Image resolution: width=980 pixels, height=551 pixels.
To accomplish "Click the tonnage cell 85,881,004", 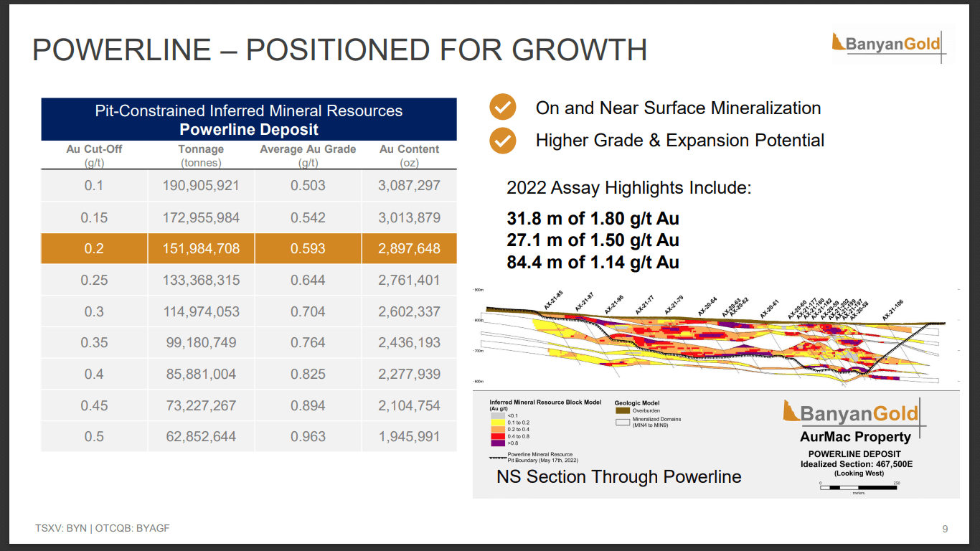I will click(201, 374).
